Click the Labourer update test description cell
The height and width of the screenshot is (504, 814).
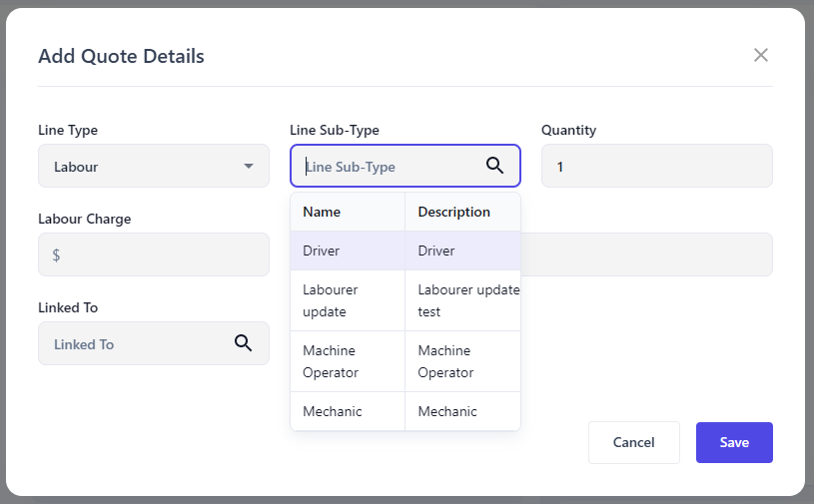[x=461, y=300]
